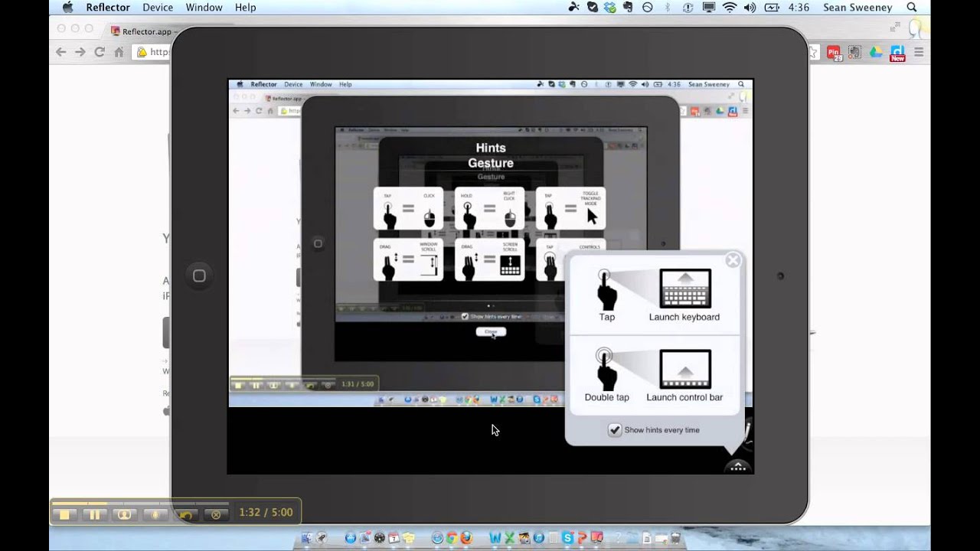Click the Launch control bar icon

pos(685,369)
